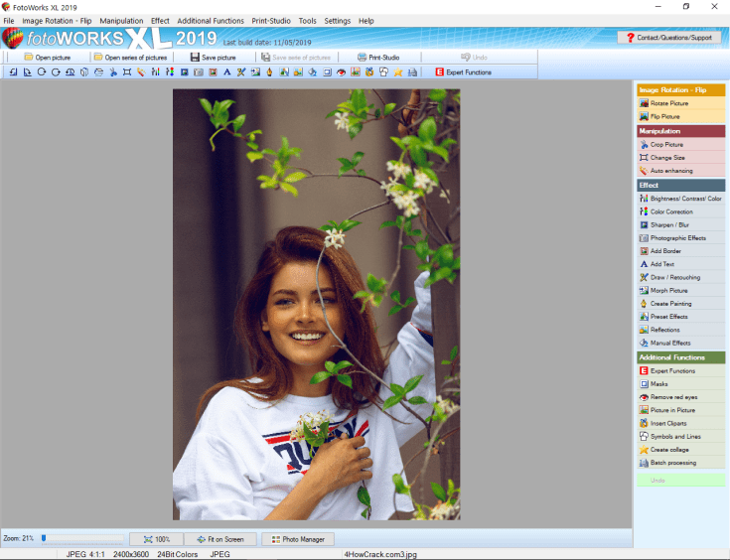Select Morph Picture in the side panel

680,290
